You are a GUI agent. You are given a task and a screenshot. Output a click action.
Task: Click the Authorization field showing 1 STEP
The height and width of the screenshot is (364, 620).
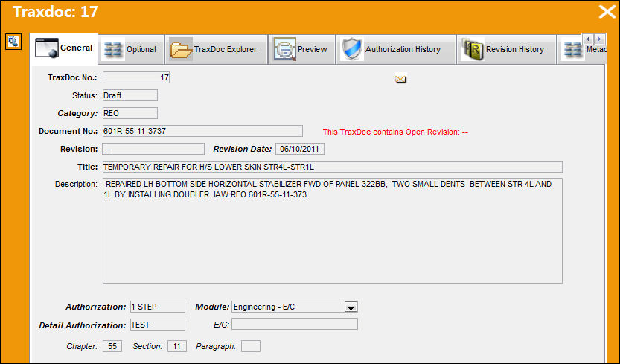pos(158,307)
